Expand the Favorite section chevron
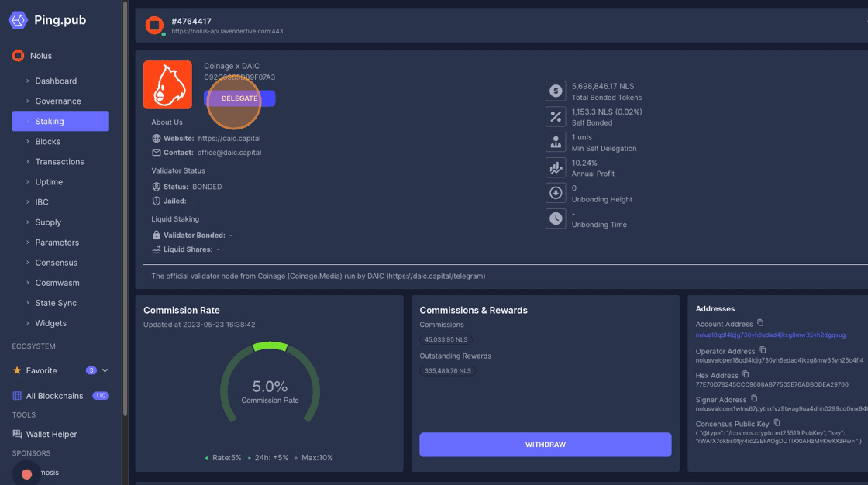This screenshot has width=868, height=485. pos(105,371)
